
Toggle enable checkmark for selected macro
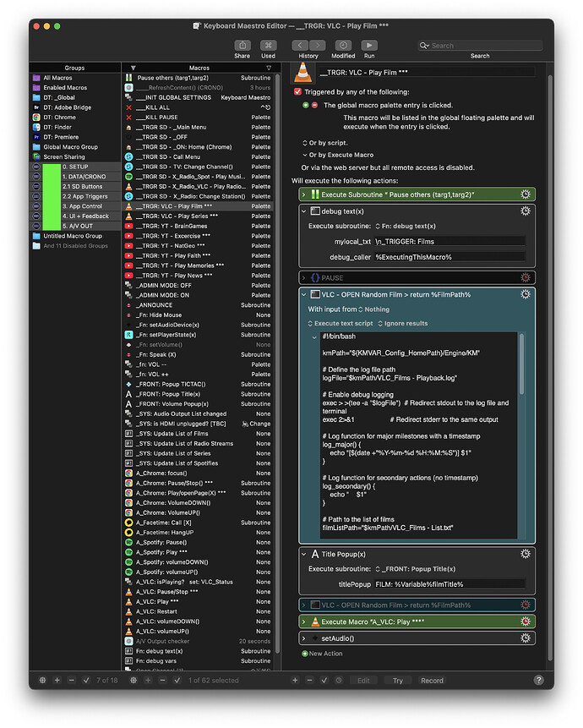point(177,680)
